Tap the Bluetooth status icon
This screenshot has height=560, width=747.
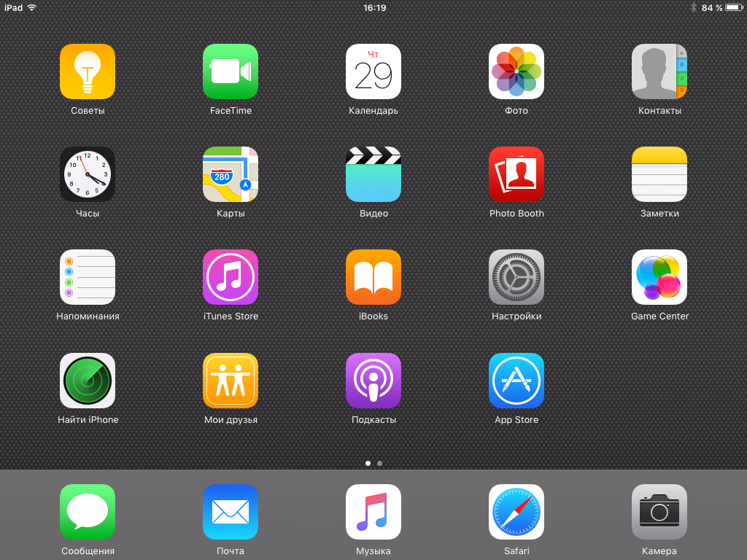coord(693,7)
